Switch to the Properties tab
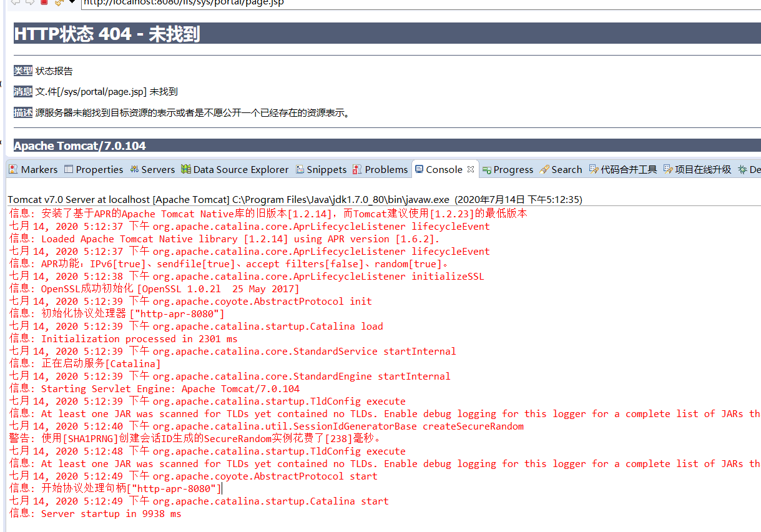Screen dimensions: 761x532 click(94, 169)
